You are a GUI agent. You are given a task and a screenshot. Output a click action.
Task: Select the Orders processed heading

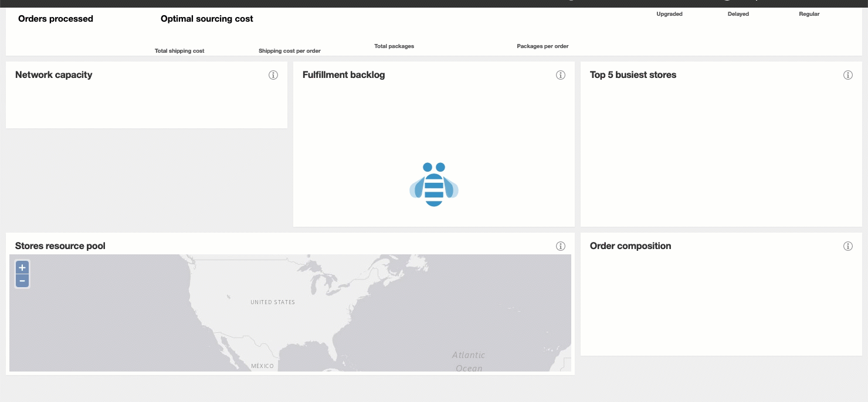(56, 19)
